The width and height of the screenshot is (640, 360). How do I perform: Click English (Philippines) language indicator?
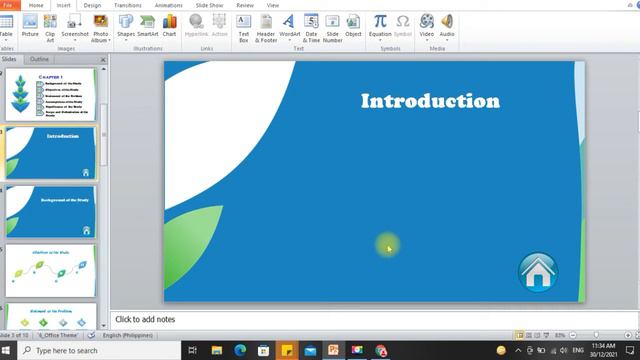[x=128, y=335]
